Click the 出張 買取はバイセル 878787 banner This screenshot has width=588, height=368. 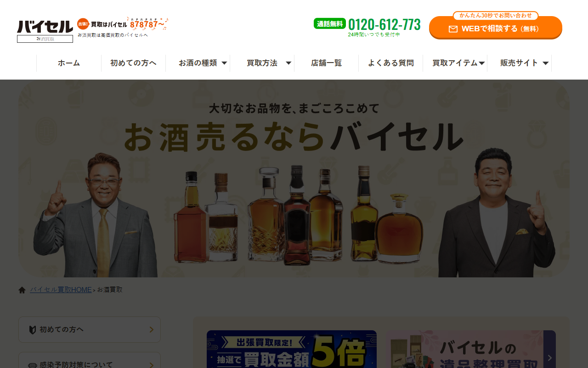click(123, 24)
